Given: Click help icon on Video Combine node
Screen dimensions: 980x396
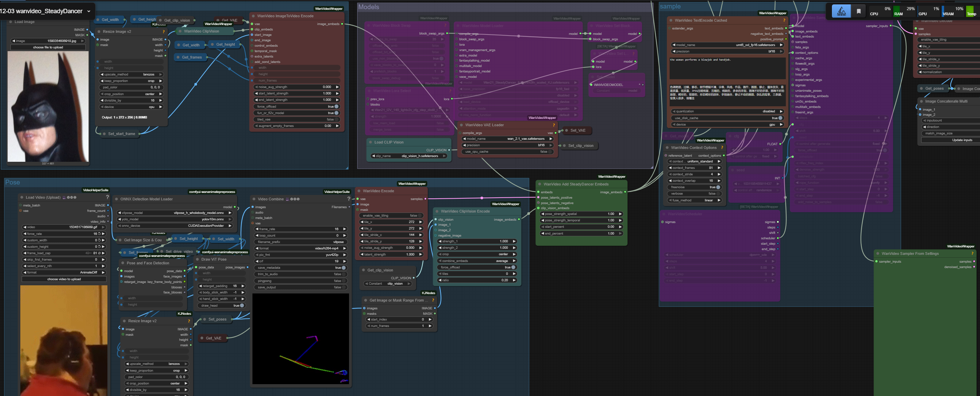Looking at the screenshot, I should coord(348,199).
